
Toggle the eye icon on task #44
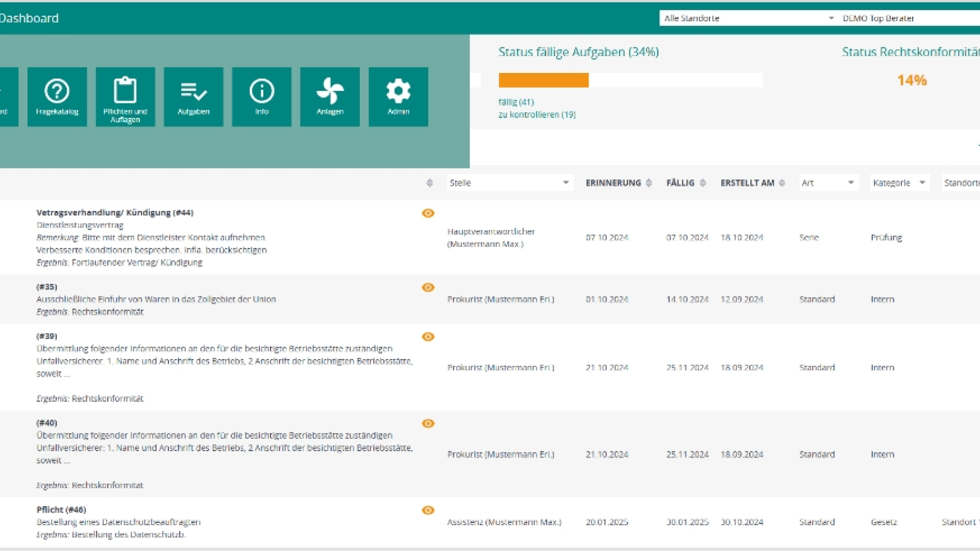coord(428,213)
